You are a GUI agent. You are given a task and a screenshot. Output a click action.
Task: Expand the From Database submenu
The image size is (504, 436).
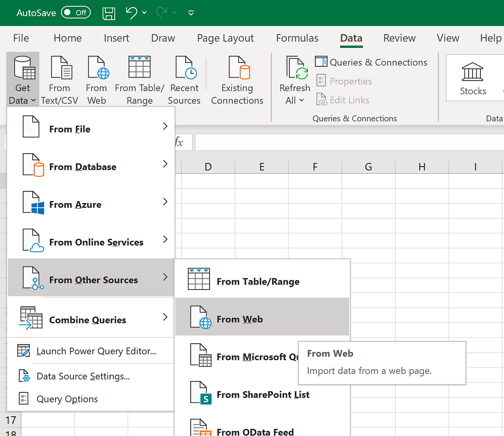90,167
